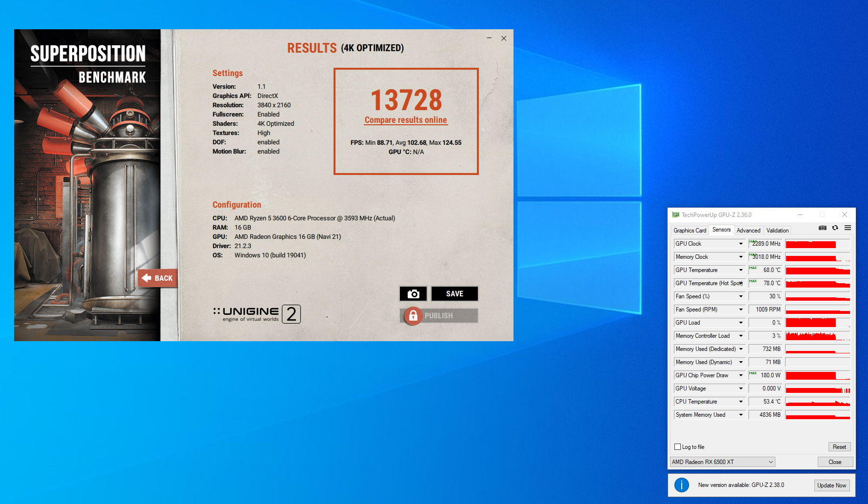The height and width of the screenshot is (504, 868).
Task: Click the Unigine 2 engine logo
Action: coord(257,314)
